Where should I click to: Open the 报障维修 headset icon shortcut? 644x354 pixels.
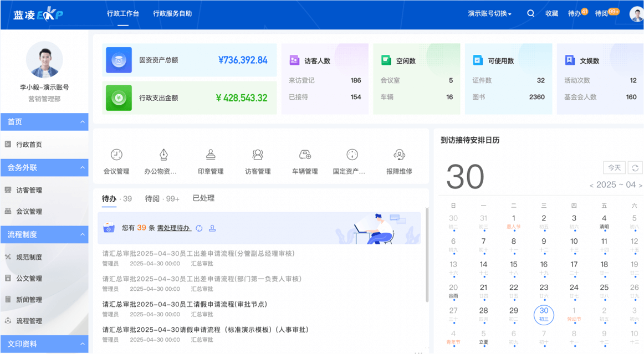pos(399,155)
